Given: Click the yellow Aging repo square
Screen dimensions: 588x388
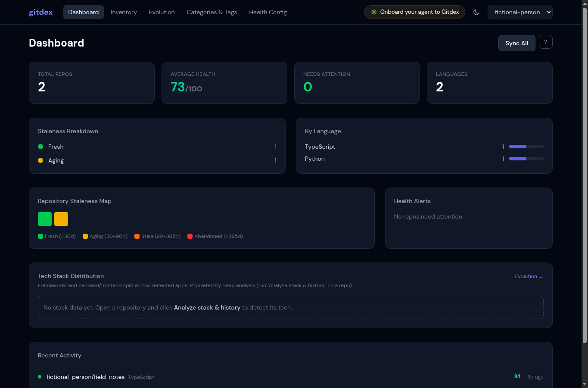Looking at the screenshot, I should tap(61, 219).
